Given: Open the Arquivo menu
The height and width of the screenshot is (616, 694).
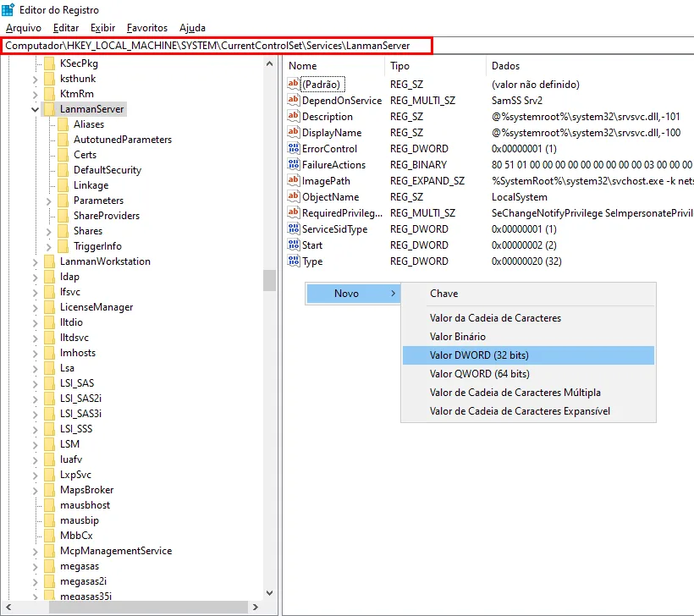Looking at the screenshot, I should tap(24, 28).
